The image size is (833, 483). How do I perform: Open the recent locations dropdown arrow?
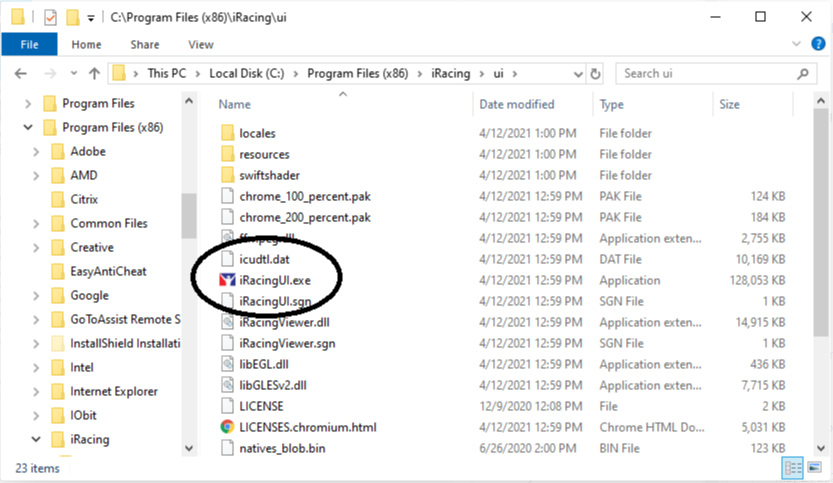(x=74, y=73)
